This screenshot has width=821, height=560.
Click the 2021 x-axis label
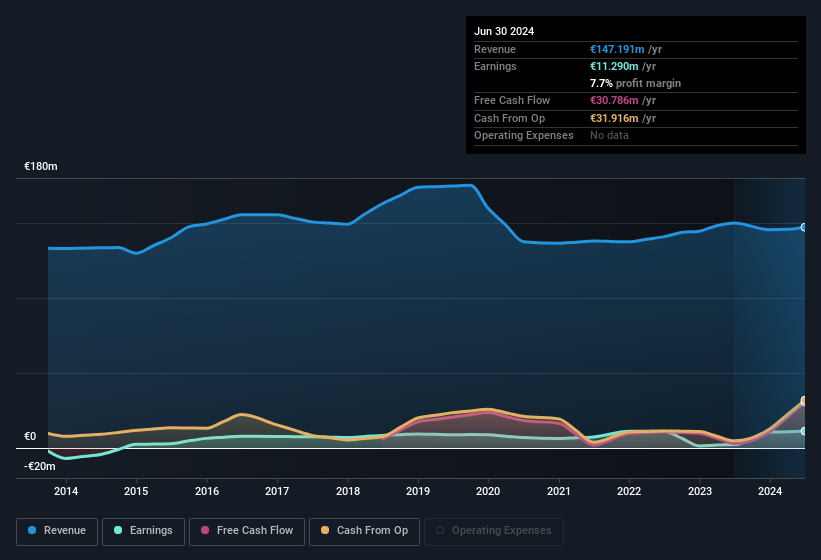point(559,491)
